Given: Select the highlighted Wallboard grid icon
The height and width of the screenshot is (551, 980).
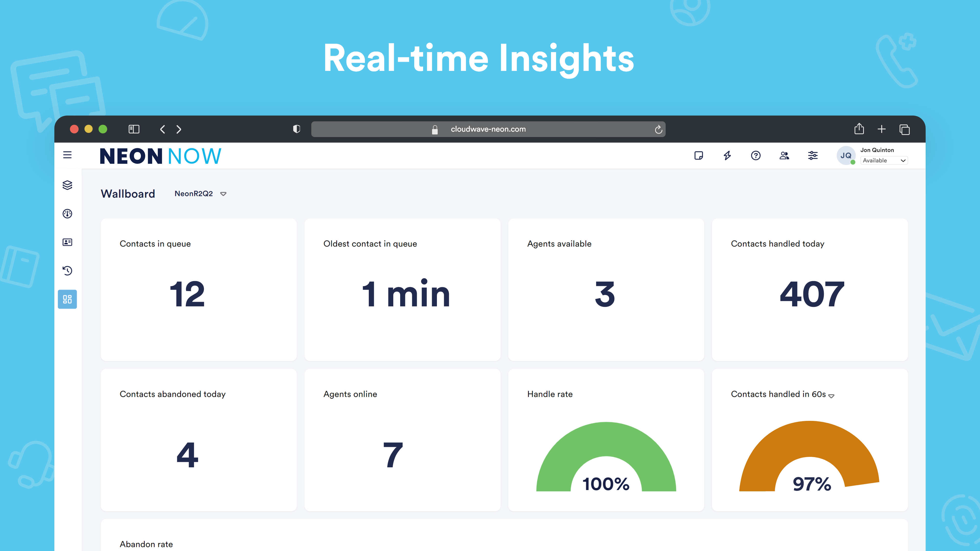Looking at the screenshot, I should point(67,300).
